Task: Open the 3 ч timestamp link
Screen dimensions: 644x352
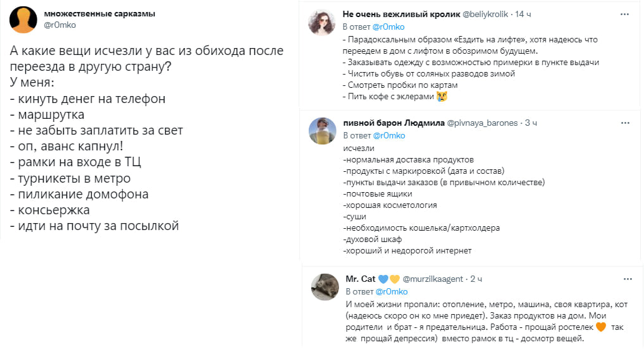Action: pyautogui.click(x=531, y=123)
